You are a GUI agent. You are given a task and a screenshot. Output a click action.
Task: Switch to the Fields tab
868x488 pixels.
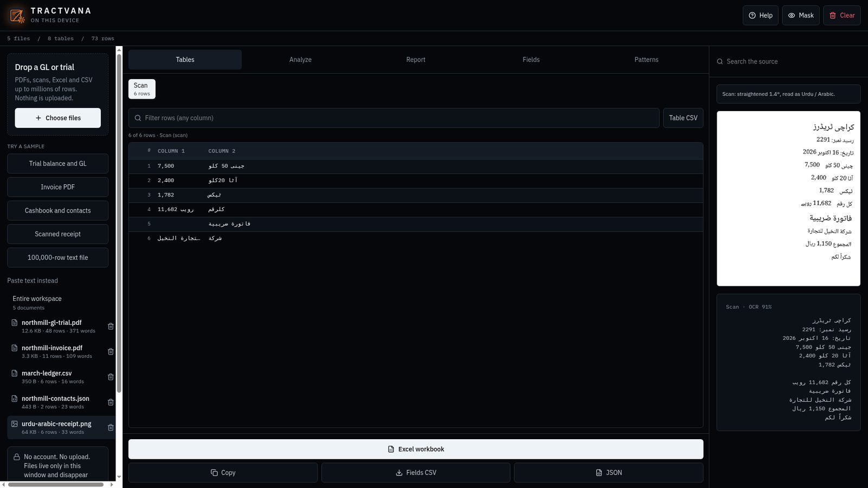531,60
